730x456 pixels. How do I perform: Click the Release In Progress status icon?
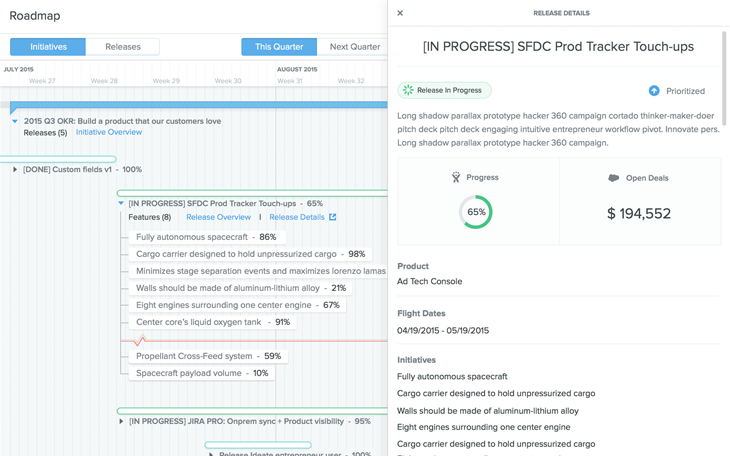pyautogui.click(x=408, y=90)
